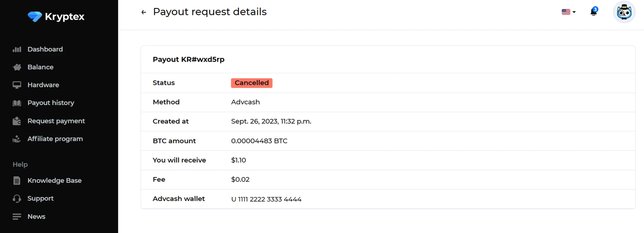Click the Support headset icon
Image resolution: width=644 pixels, height=233 pixels.
17,199
